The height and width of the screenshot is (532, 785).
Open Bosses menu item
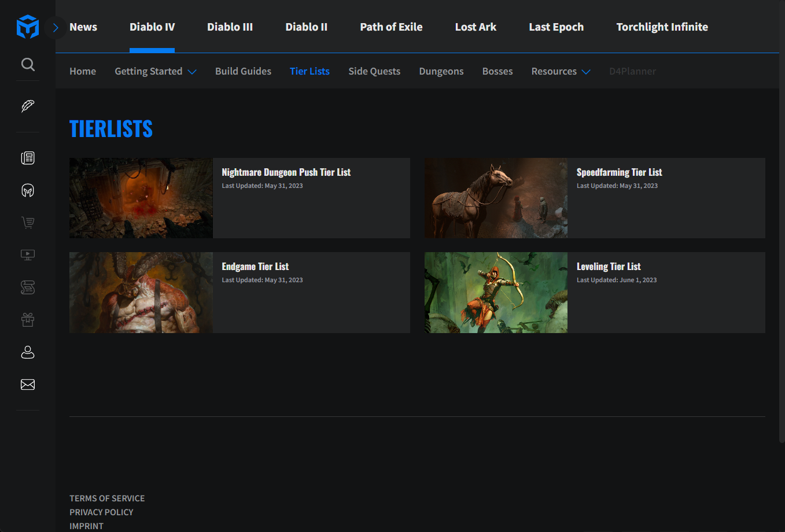click(x=497, y=71)
